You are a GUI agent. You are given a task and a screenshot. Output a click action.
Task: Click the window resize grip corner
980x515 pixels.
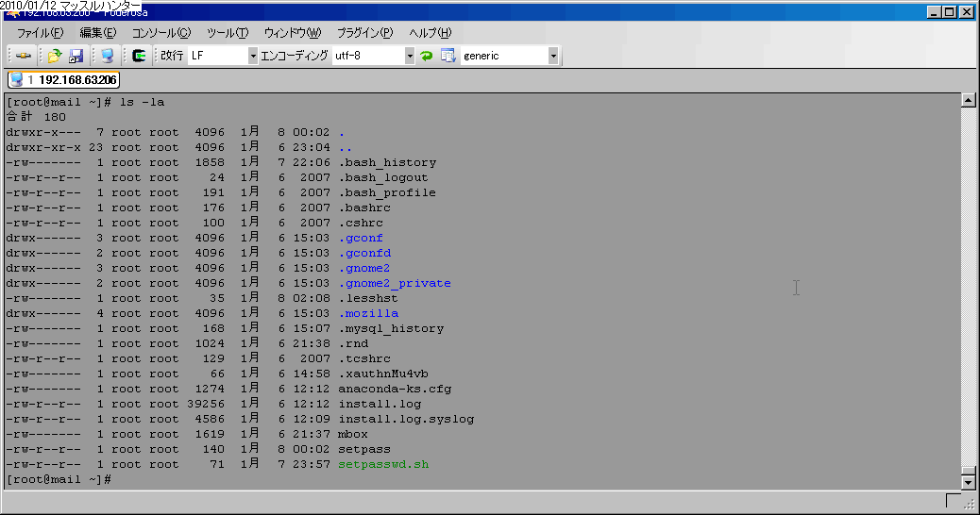tap(970, 503)
